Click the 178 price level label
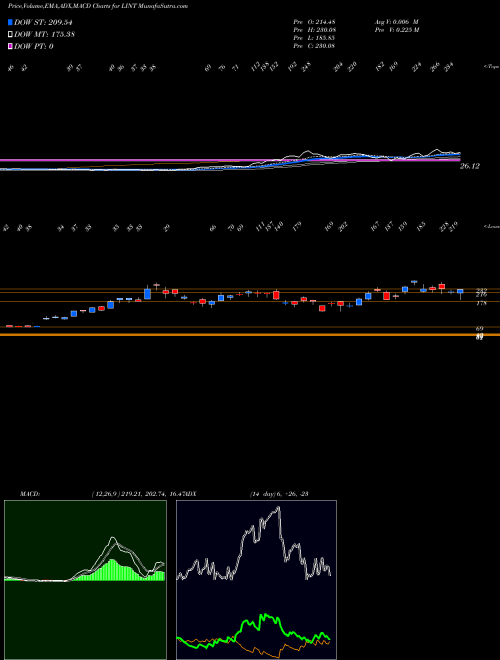Viewport: 500px width, 660px height. tap(482, 303)
